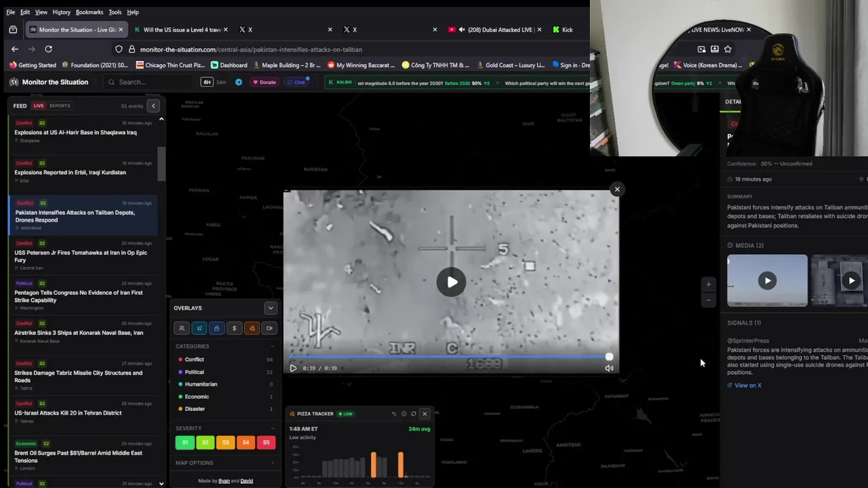Viewport: 868px width, 488px height.
Task: Filter by S5 severity swatch
Action: (266, 443)
